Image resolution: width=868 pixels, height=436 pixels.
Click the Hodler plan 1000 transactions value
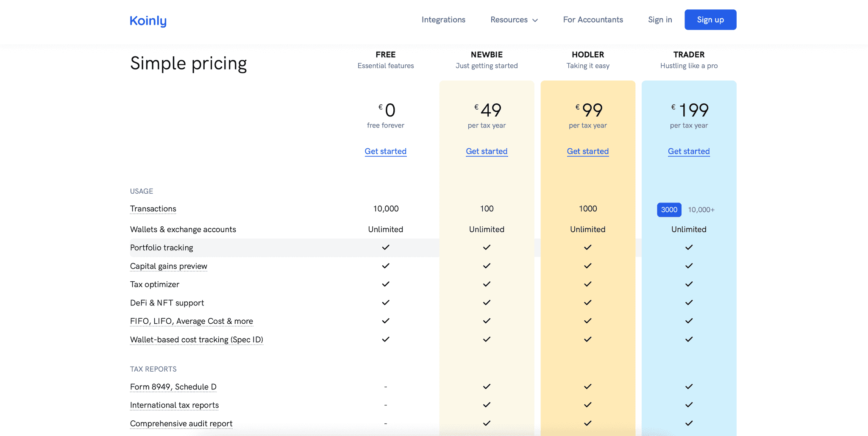(588, 209)
